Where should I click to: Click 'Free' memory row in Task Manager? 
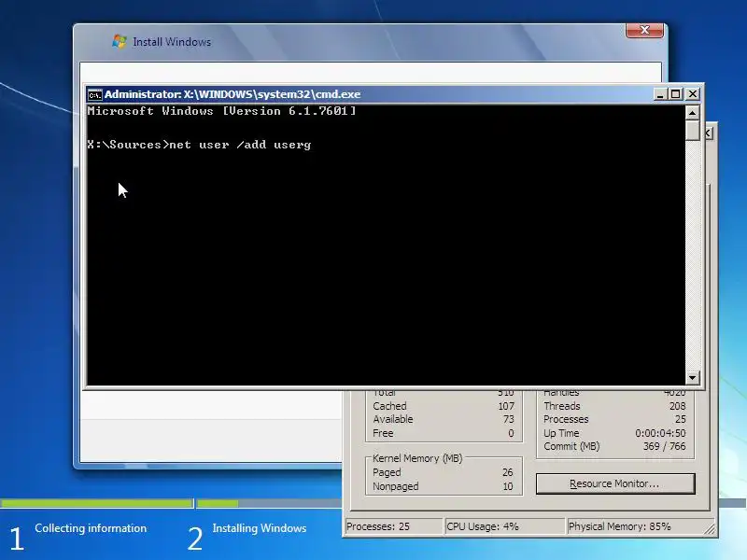[444, 433]
